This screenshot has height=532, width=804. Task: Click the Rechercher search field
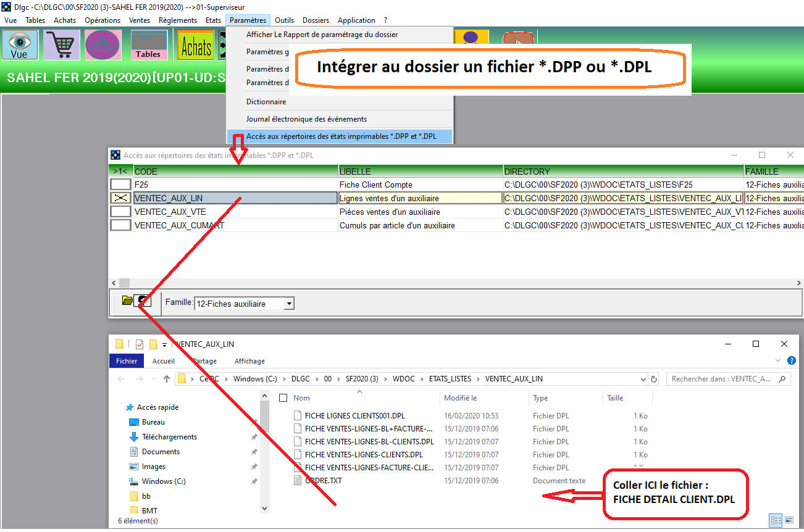click(x=722, y=379)
